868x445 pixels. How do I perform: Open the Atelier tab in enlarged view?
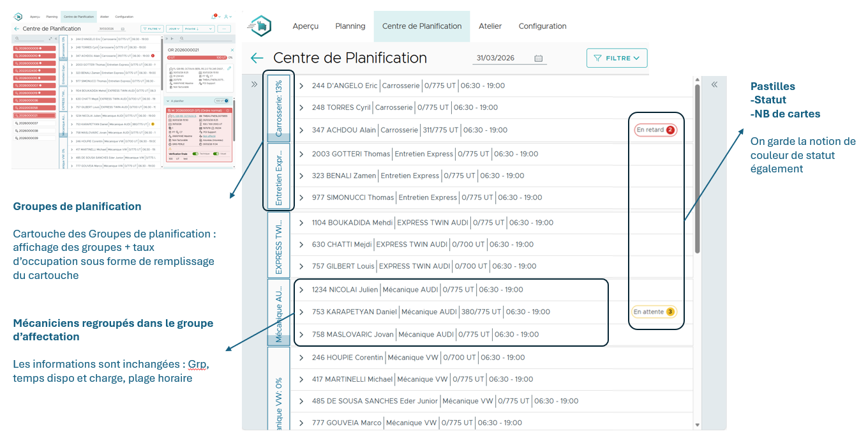(x=490, y=26)
